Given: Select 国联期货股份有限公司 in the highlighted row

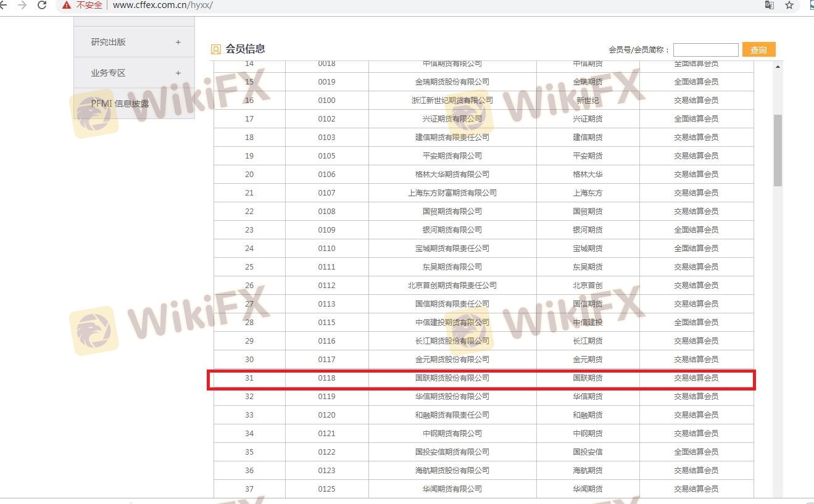Looking at the screenshot, I should (452, 378).
